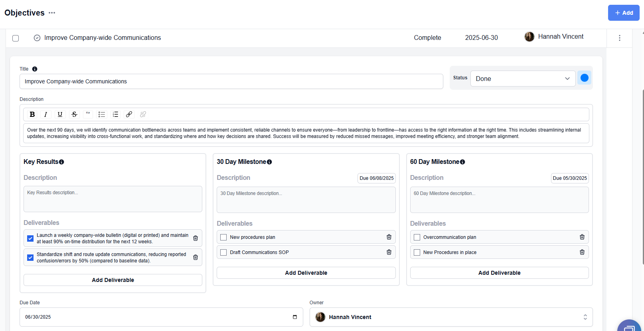Toggle strikethrough text formatting
This screenshot has width=644, height=331.
coord(74,114)
